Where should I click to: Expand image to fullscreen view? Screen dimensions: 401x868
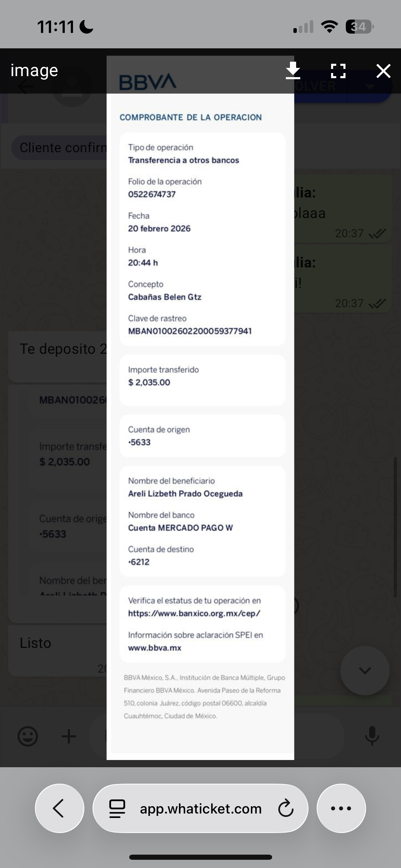pyautogui.click(x=338, y=71)
